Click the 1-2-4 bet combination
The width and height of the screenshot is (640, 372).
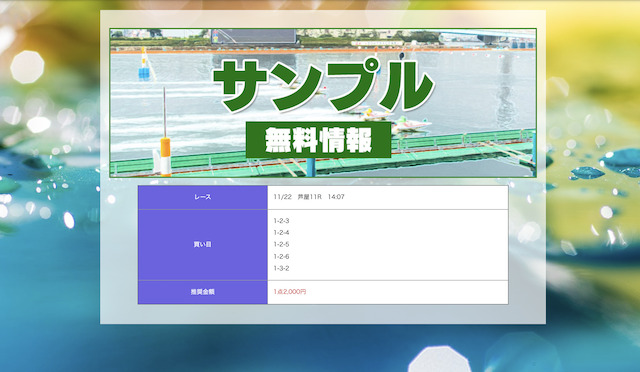(x=281, y=233)
